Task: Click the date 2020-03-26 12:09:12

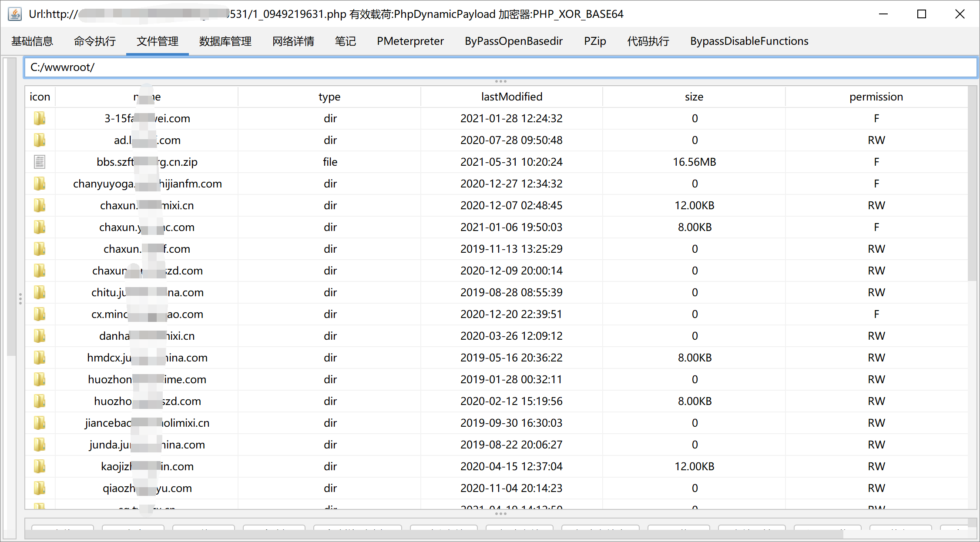Action: click(511, 336)
